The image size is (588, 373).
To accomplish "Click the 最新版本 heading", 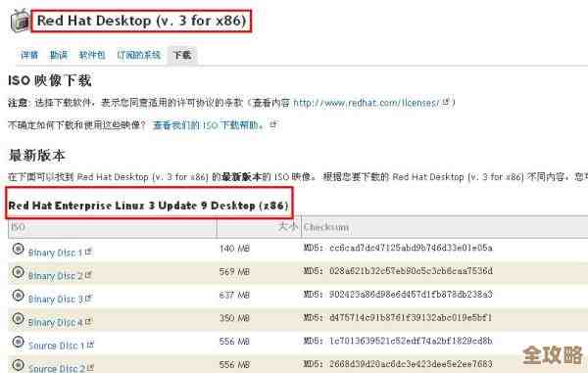I will pos(37,156).
